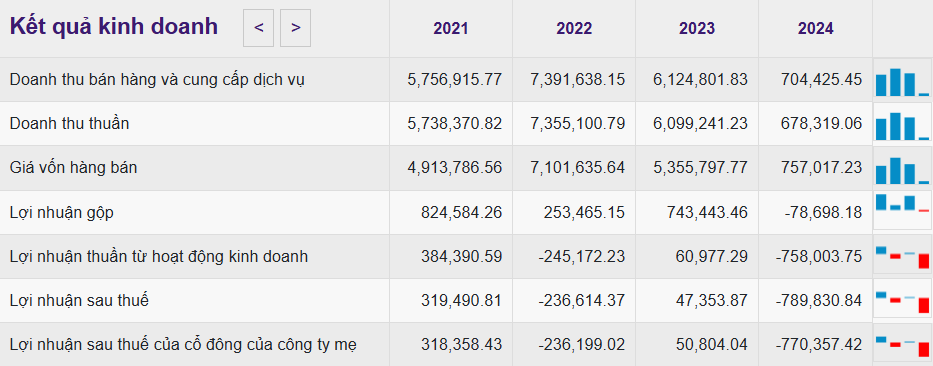The height and width of the screenshot is (366, 933).
Task: Select 2021 gross profit value 824,584.26
Action: tap(462, 212)
